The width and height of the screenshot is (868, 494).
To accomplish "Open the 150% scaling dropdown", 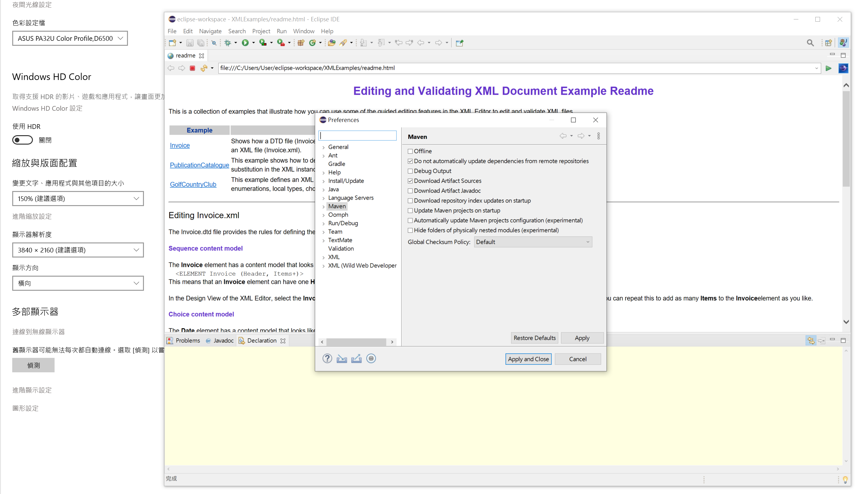I will point(78,199).
